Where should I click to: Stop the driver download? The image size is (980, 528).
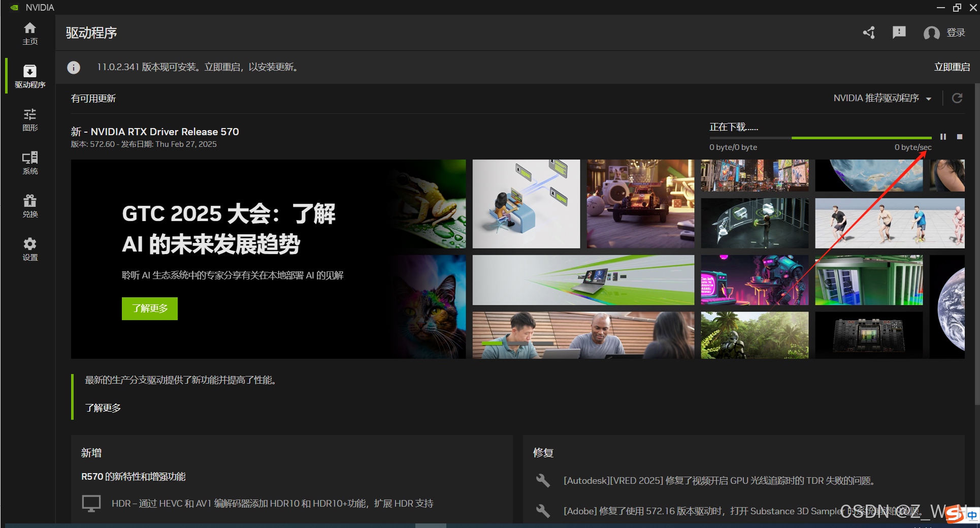point(960,137)
